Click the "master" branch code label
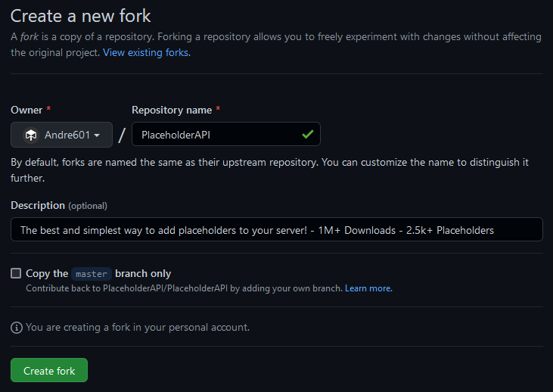 pyautogui.click(x=92, y=274)
